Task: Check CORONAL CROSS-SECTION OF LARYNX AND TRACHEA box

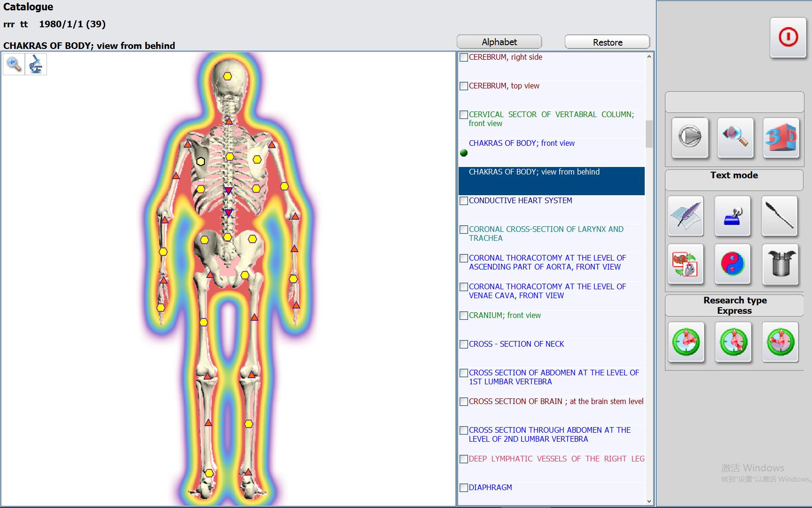Action: (464, 230)
